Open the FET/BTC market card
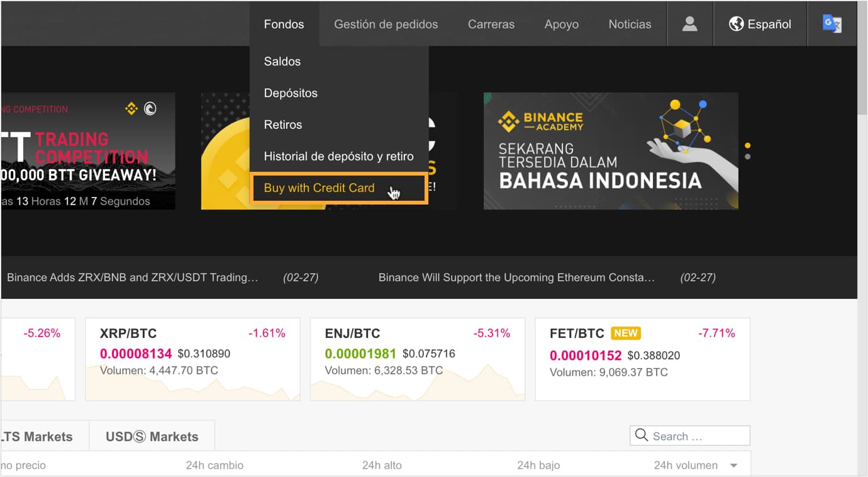 pyautogui.click(x=642, y=359)
